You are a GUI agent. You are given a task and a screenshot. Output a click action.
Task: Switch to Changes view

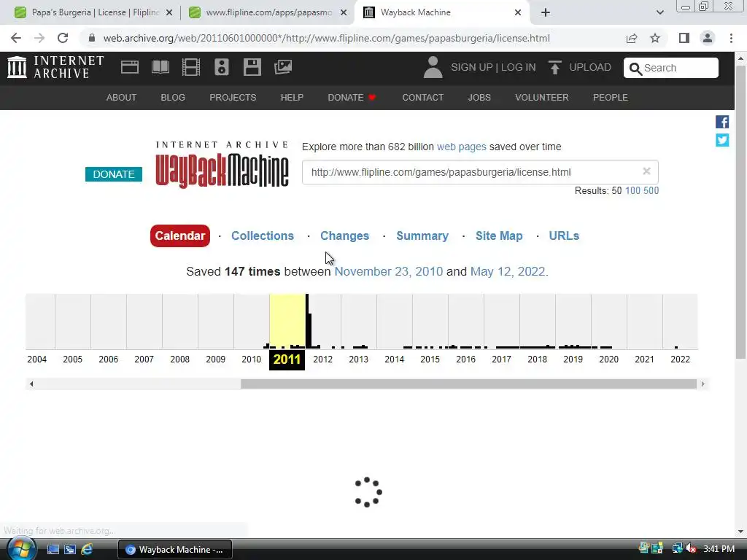(344, 236)
